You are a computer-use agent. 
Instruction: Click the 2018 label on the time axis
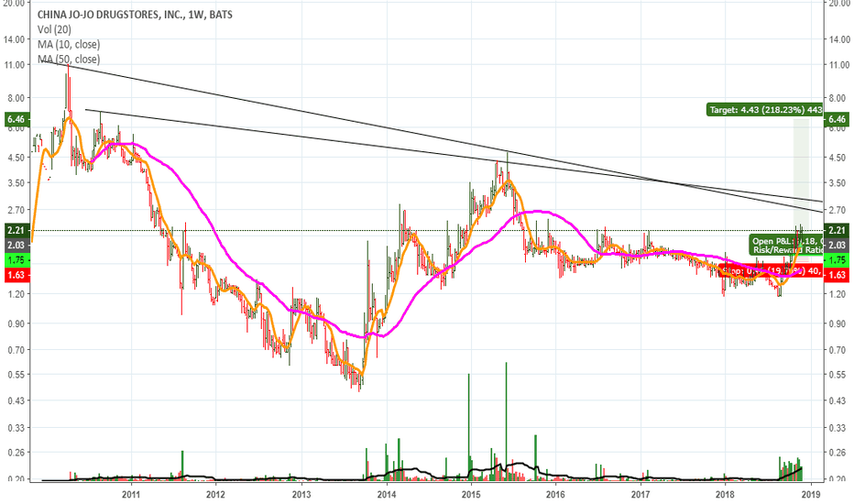click(726, 495)
